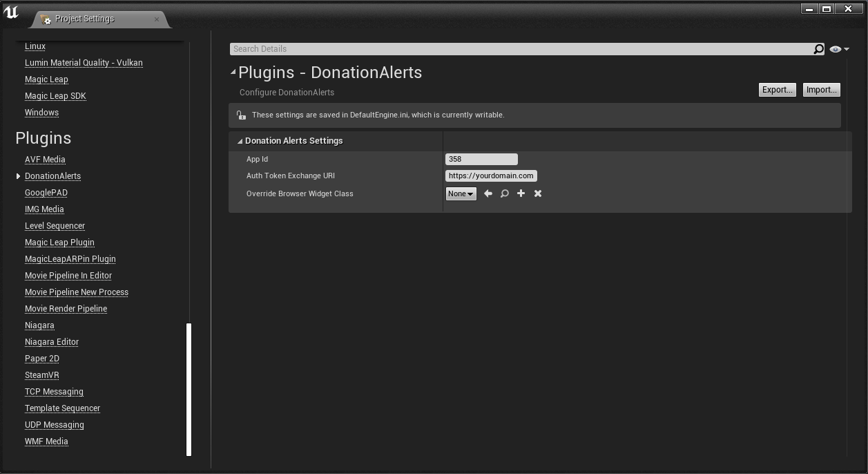
Task: Use selected asset arrow for Widget Class
Action: click(488, 194)
